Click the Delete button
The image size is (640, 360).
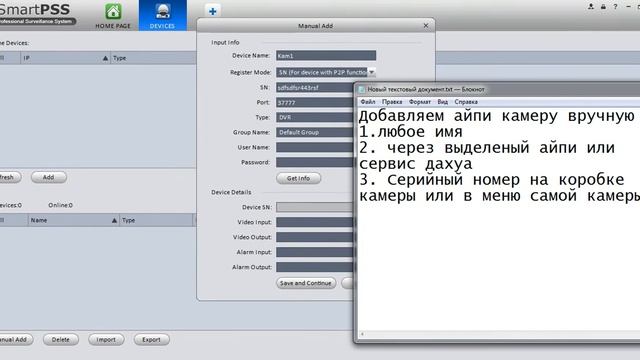tap(60, 339)
